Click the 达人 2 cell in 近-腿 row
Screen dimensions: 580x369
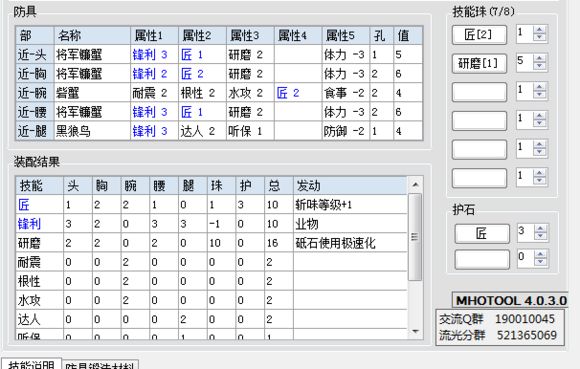(x=202, y=131)
